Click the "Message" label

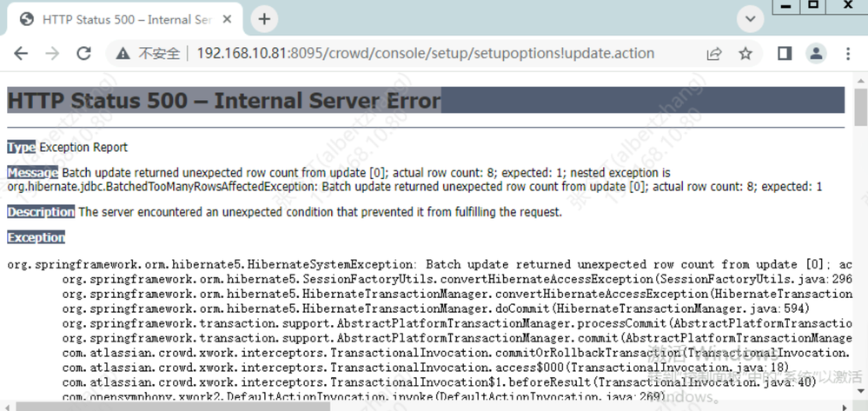[33, 172]
